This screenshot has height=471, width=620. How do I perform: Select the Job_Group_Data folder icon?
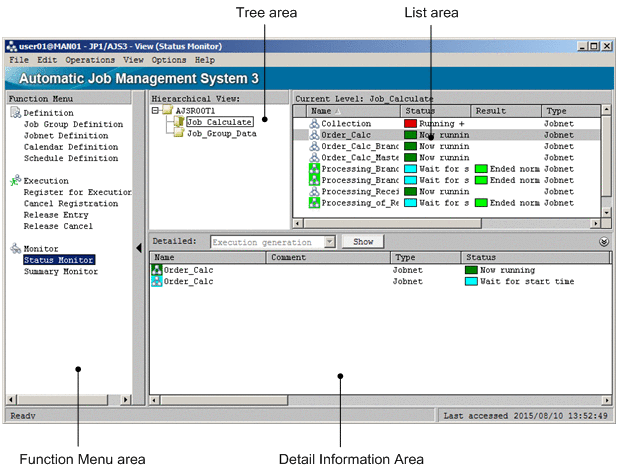[179, 134]
